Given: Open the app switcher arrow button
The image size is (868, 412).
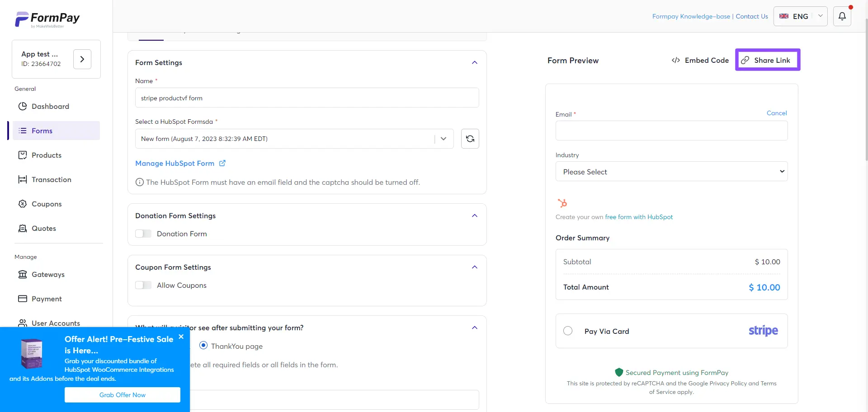Looking at the screenshot, I should 82,59.
